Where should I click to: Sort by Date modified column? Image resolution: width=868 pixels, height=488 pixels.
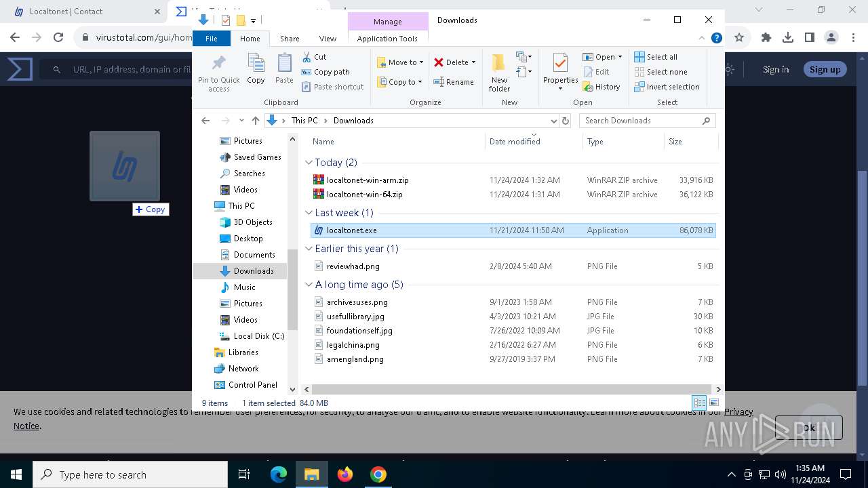(x=534, y=142)
